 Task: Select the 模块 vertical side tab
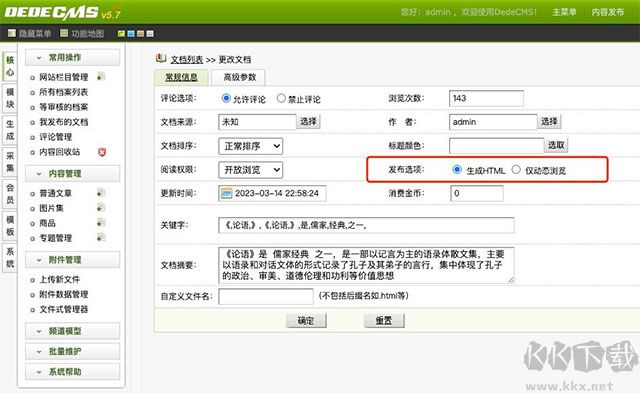coord(10,98)
